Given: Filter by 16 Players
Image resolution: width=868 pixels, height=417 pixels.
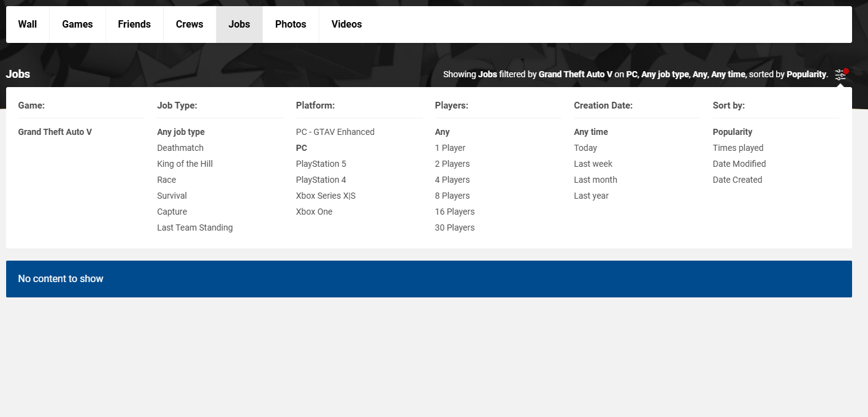Looking at the screenshot, I should [x=455, y=212].
